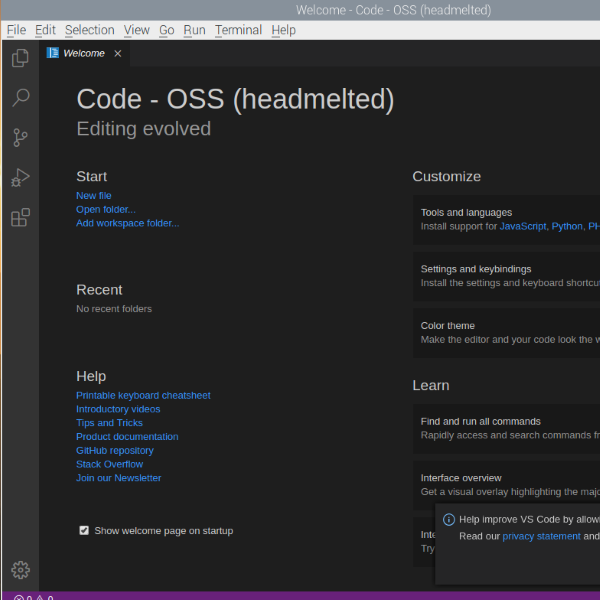600x600 pixels.
Task: Open the Manage gear icon
Action: tap(20, 570)
